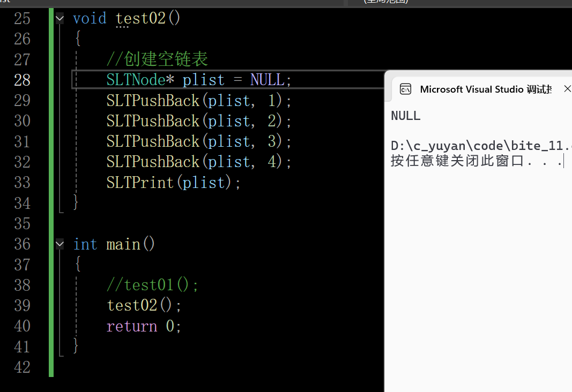
Task: Click the NULL output in the console window
Action: (406, 116)
